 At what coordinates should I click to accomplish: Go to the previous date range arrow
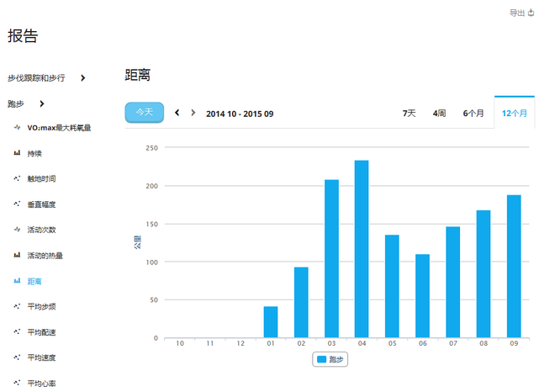click(177, 113)
